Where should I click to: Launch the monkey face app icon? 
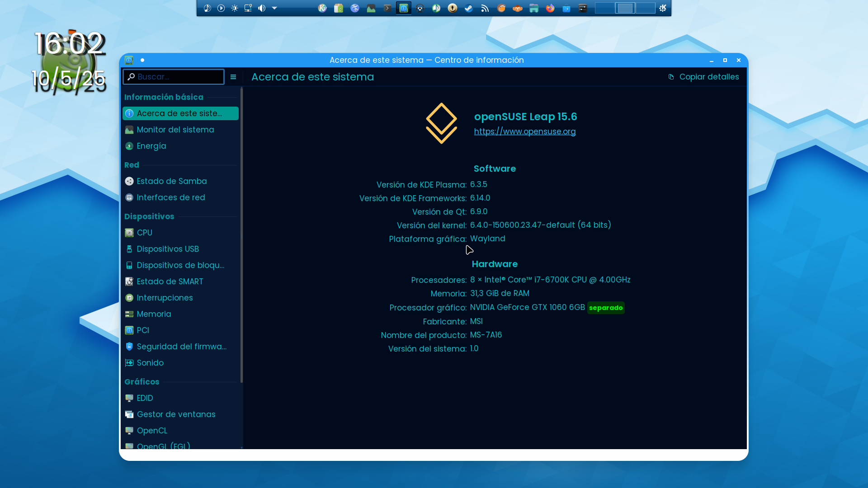[518, 8]
